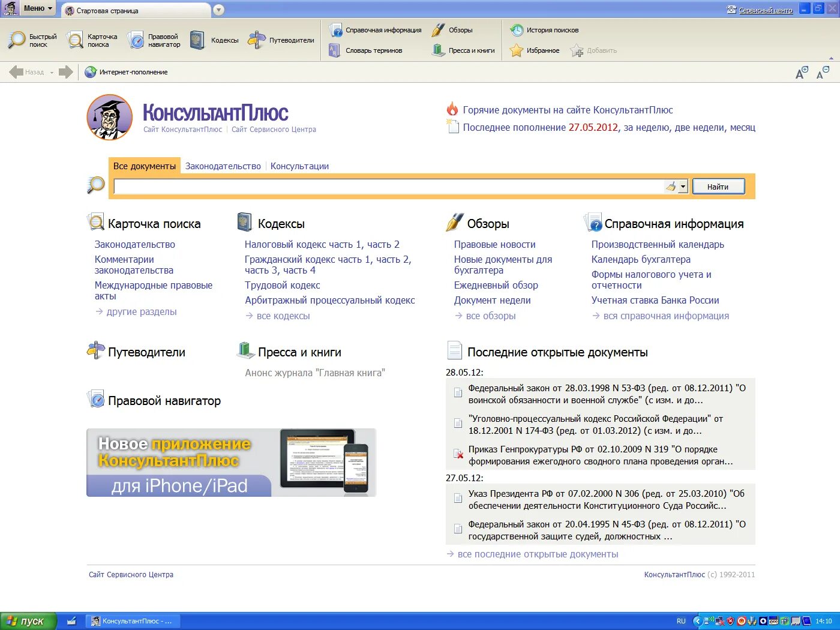840x630 pixels.
Task: Open Горячие документы на сайте КонсультантПлюс
Action: 568,110
